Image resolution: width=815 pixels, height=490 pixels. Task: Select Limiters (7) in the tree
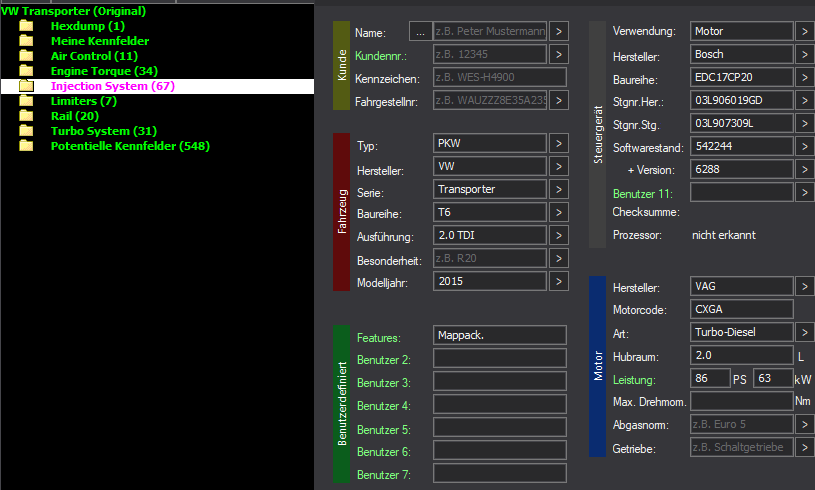(x=84, y=101)
